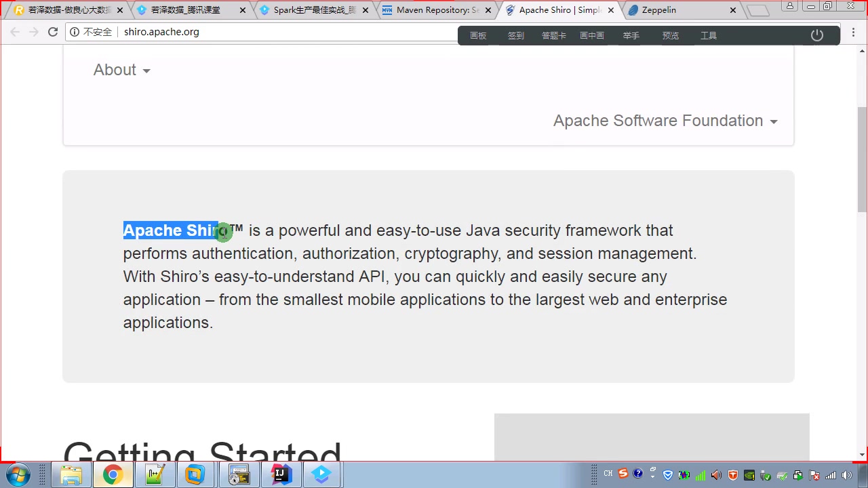Viewport: 868px width, 488px height.
Task: Open File Explorer from the taskbar
Action: coord(71,474)
